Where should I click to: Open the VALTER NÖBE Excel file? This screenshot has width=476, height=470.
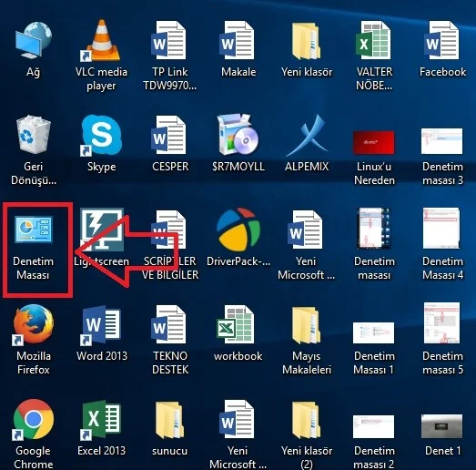click(374, 41)
